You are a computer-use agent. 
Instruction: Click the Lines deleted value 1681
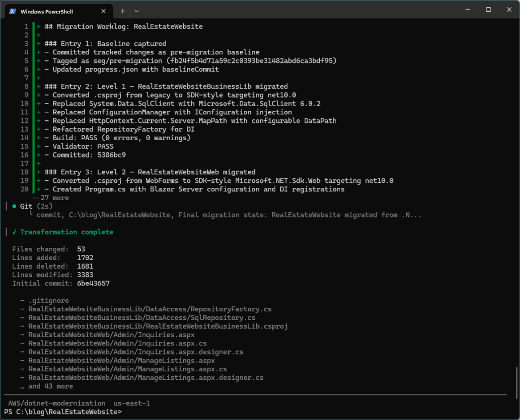coord(85,267)
